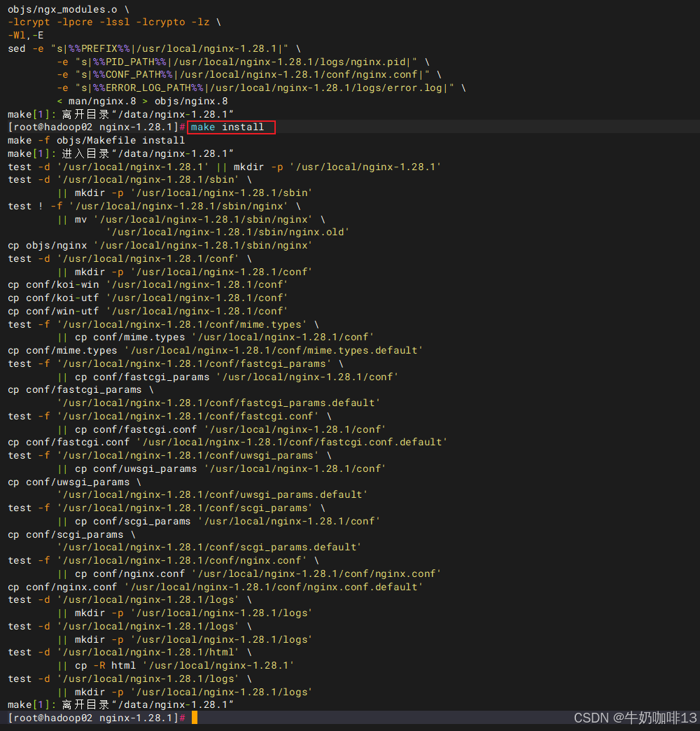The image size is (700, 731).
Task: Click the line ending 'mime.types.default'
Action: pos(216,351)
